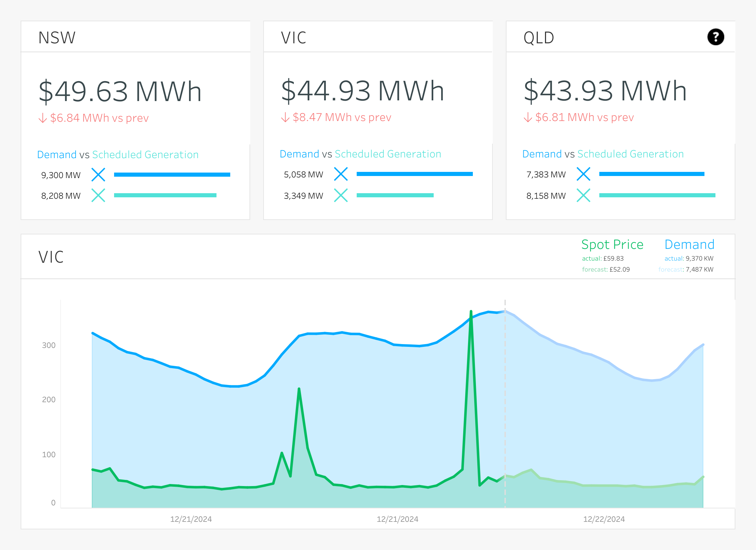Click the 200 y-axis label

[x=48, y=399]
